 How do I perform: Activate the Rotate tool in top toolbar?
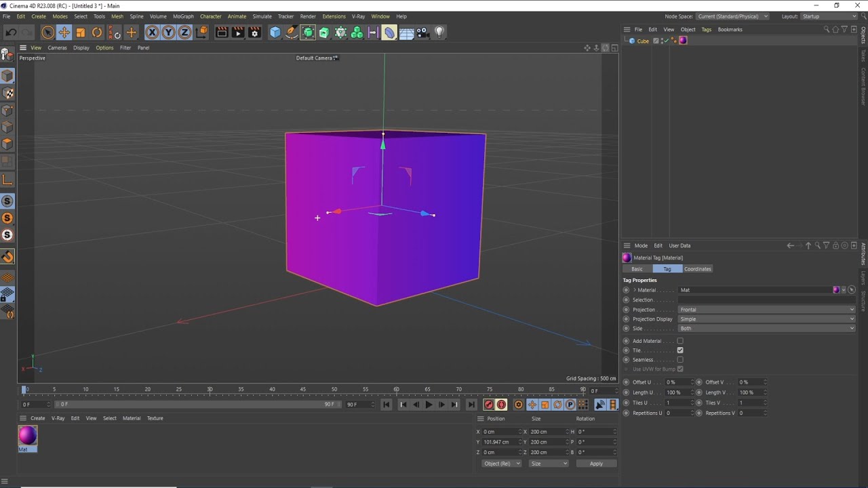(97, 33)
